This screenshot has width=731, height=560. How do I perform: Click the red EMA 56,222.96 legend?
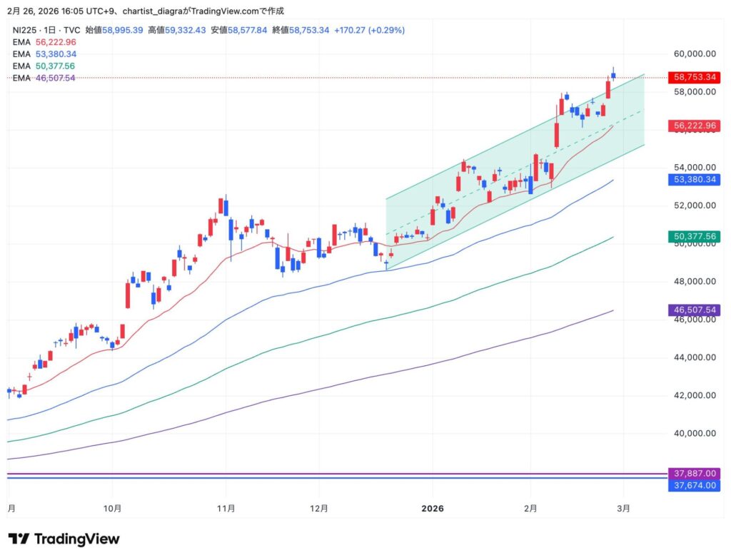pyautogui.click(x=44, y=42)
